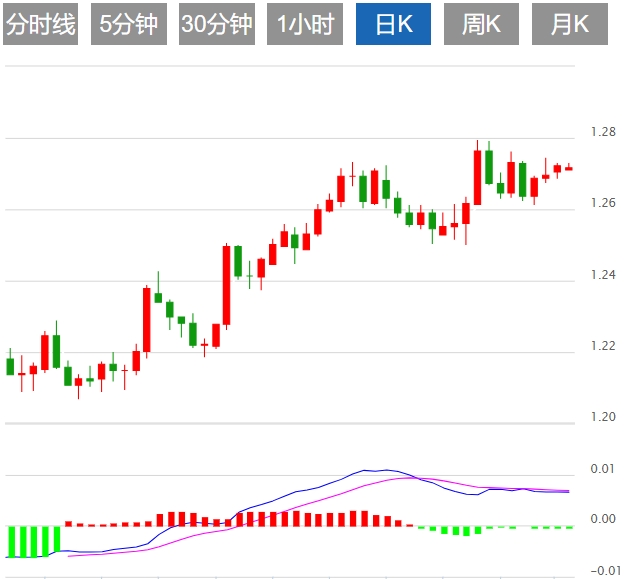Click the 1.24 price axis label
The height and width of the screenshot is (579, 634).
tap(603, 275)
